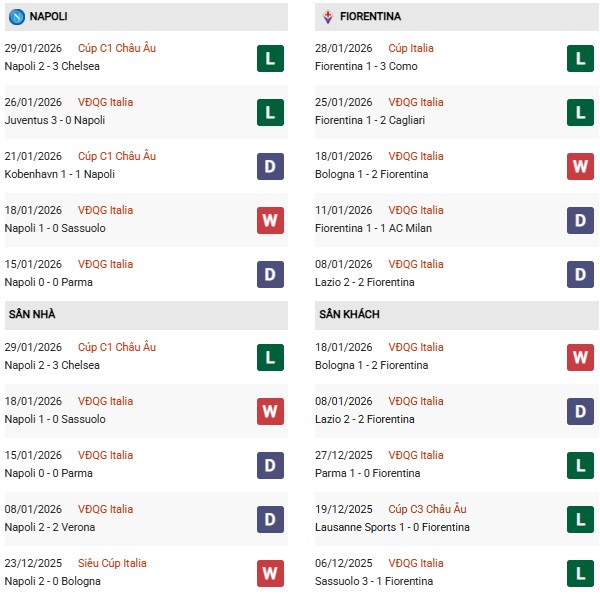The width and height of the screenshot is (600, 595).
Task: Select the SÂN KHÁCH section header
Action: (351, 314)
